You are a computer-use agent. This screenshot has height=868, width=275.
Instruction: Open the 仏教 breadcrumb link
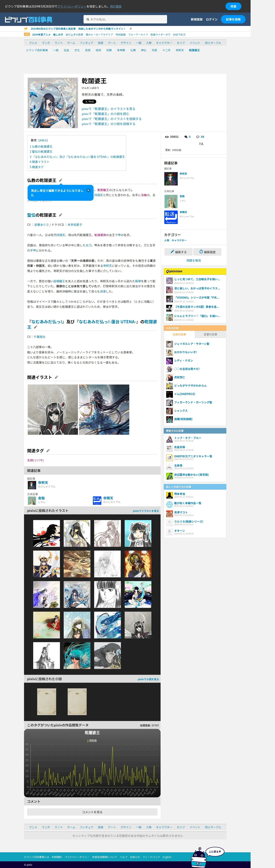pos(133,50)
